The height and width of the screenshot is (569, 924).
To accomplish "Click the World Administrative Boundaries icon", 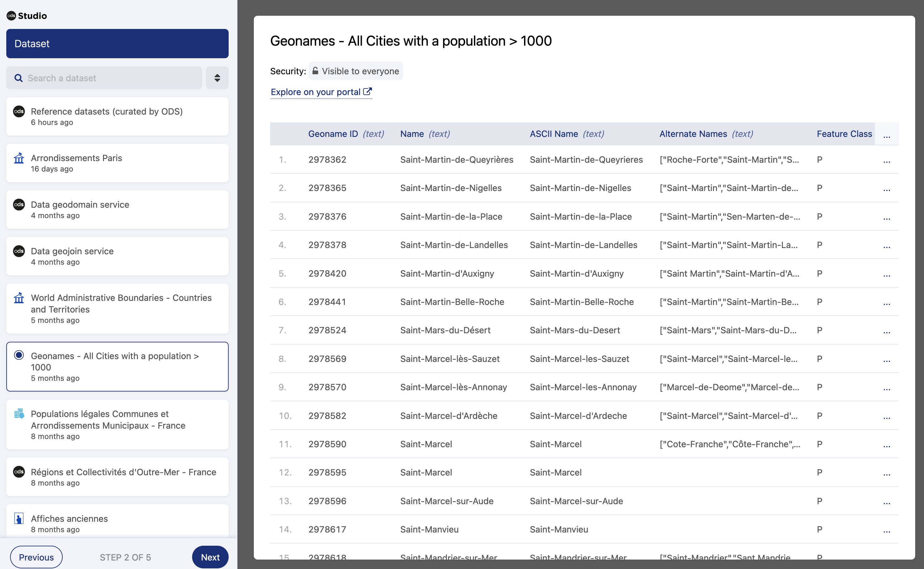I will coord(19,298).
